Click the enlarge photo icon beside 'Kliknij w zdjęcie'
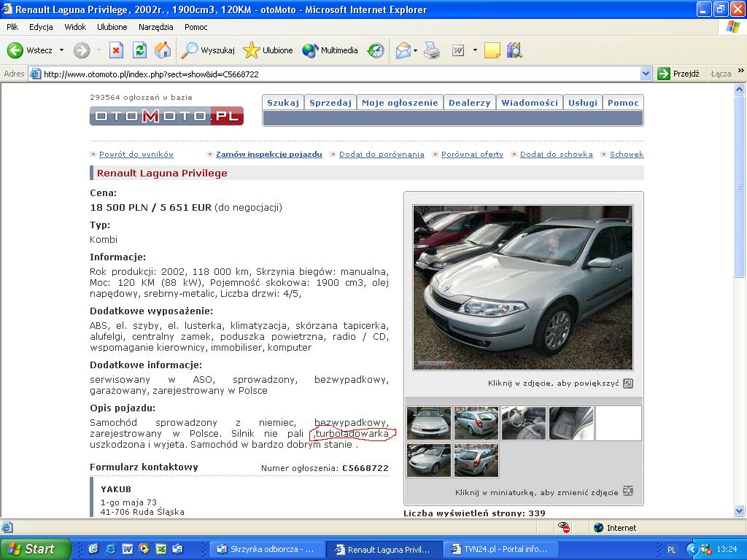Screen dimensions: 747x560 pyautogui.click(x=628, y=384)
